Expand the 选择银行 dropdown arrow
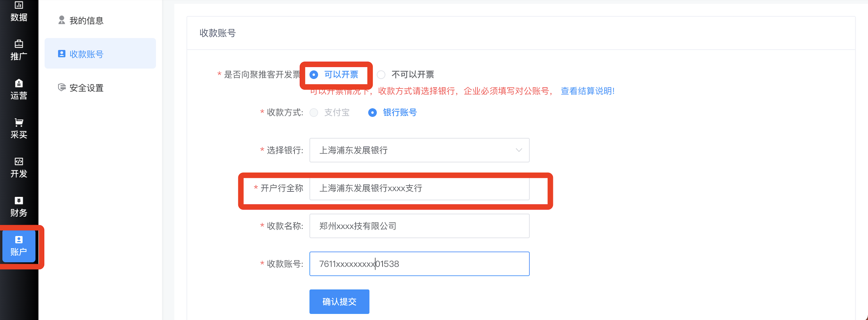Viewport: 868px width, 320px height. point(518,150)
